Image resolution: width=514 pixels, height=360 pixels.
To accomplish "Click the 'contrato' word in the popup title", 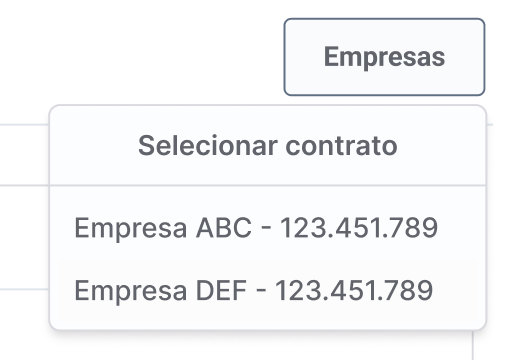I will [x=341, y=146].
